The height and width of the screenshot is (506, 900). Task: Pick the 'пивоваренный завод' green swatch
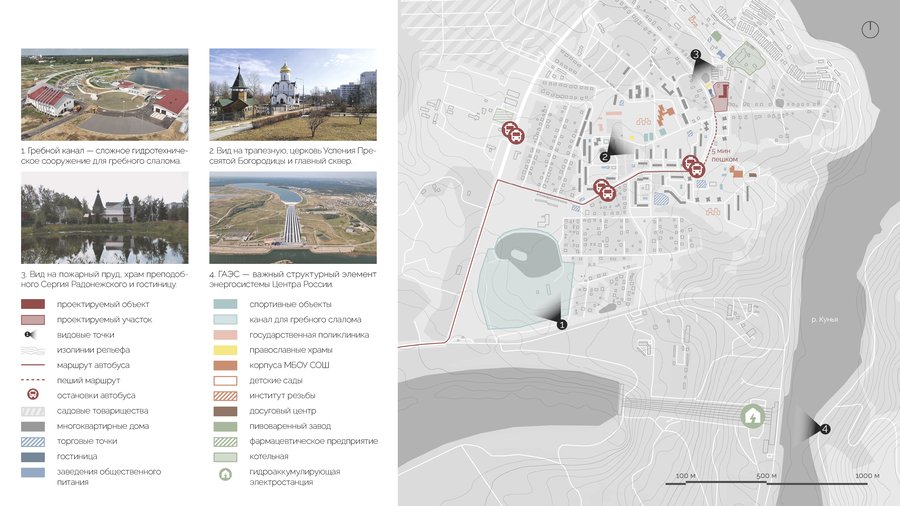[225, 426]
